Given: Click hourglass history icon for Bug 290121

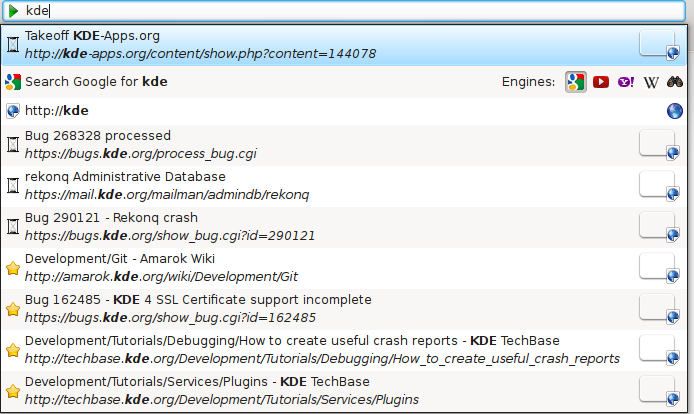Looking at the screenshot, I should pyautogui.click(x=13, y=227).
